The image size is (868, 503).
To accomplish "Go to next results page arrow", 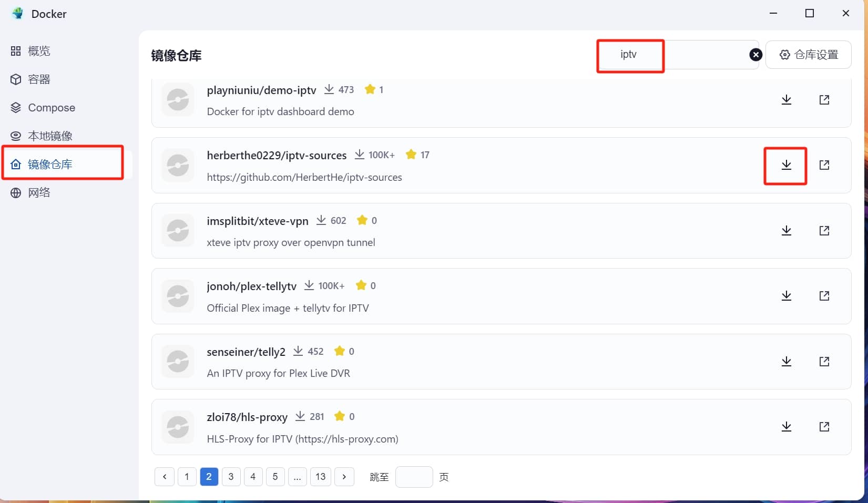I will (344, 477).
